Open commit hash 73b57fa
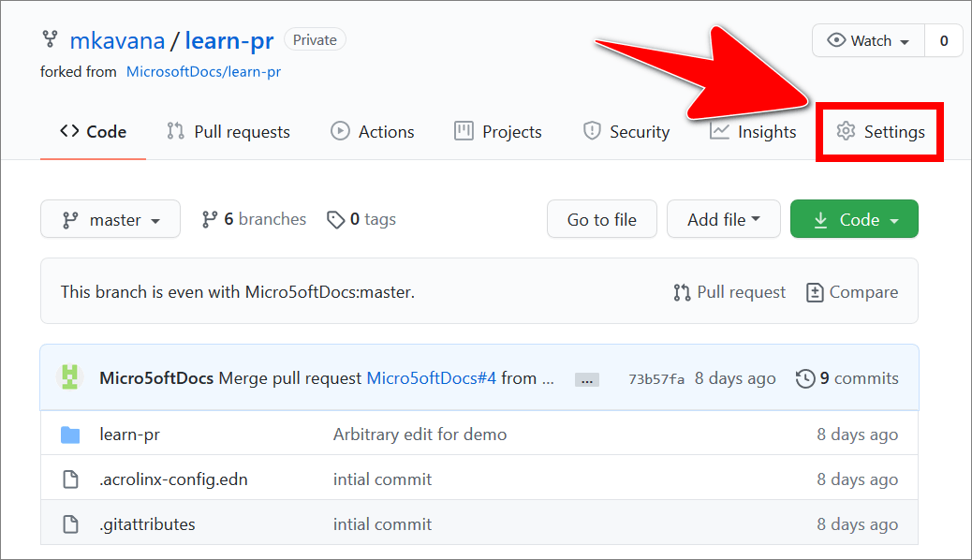 click(656, 379)
